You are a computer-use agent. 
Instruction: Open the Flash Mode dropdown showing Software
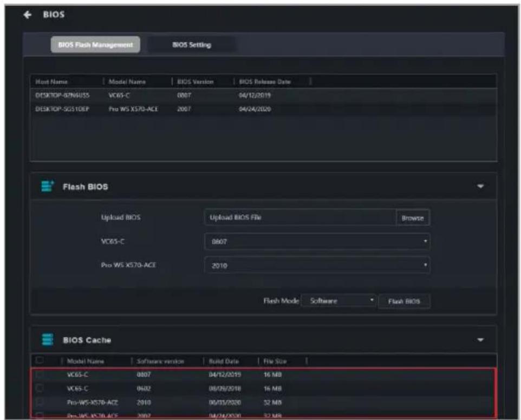[338, 301]
